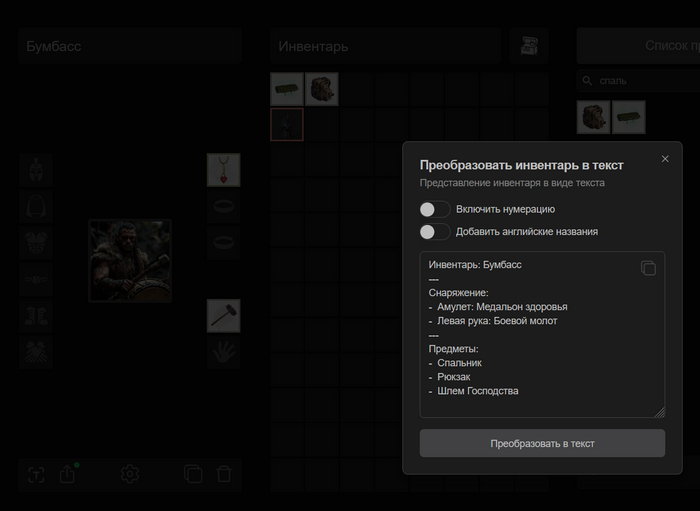The height and width of the screenshot is (511, 700).
Task: Select the backpack in inventory grid
Action: [x=322, y=89]
